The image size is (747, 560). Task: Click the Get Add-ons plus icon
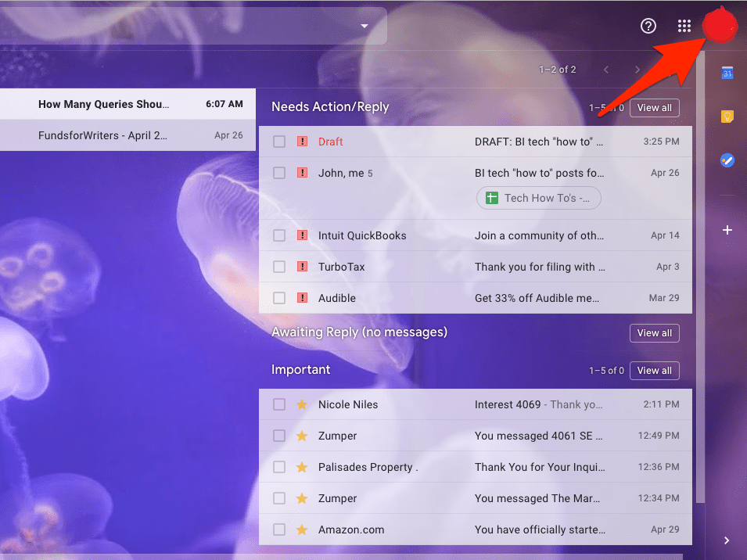tap(727, 230)
